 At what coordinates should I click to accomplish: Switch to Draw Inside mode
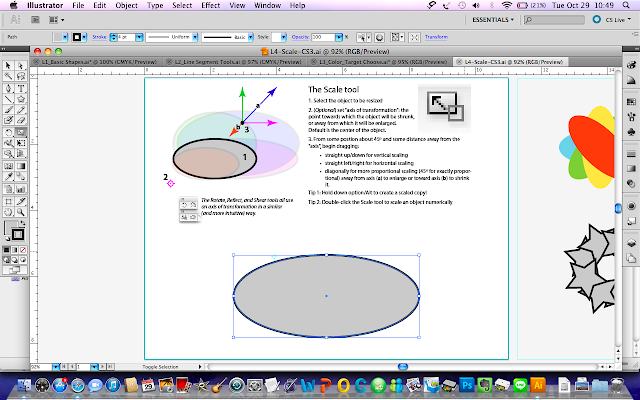(23, 260)
